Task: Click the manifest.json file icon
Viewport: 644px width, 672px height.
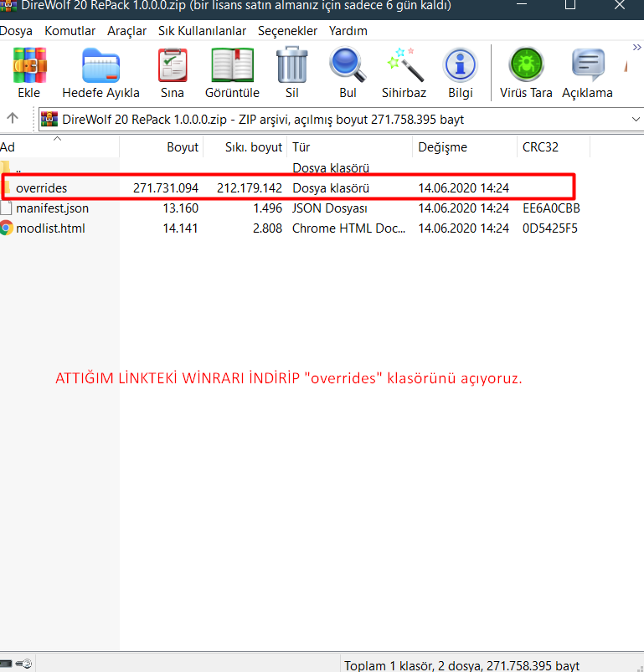Action: tap(7, 208)
